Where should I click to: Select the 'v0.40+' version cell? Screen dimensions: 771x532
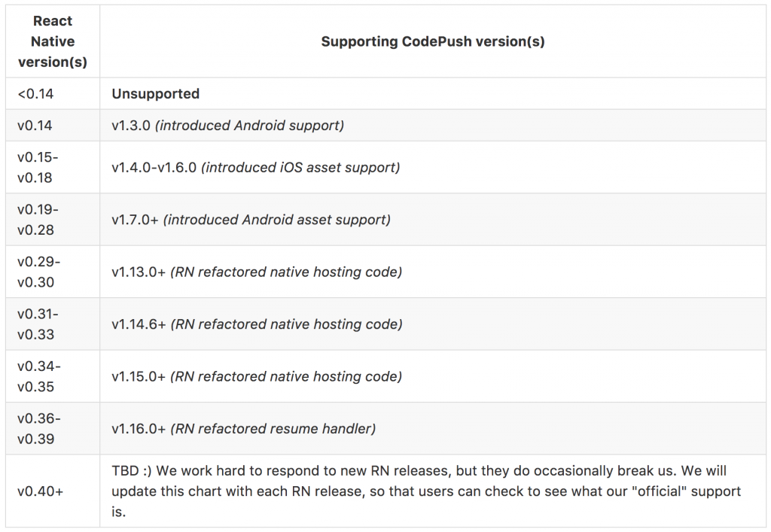click(x=41, y=491)
